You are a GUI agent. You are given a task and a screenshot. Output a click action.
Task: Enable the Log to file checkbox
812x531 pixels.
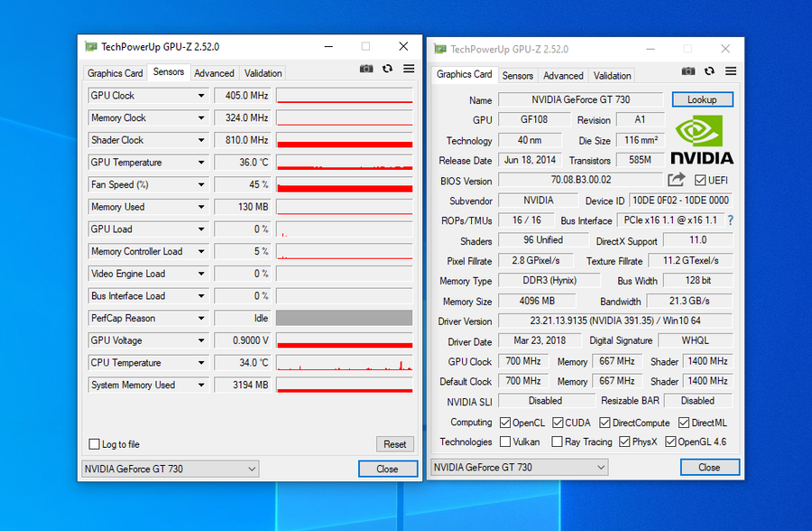click(x=94, y=444)
